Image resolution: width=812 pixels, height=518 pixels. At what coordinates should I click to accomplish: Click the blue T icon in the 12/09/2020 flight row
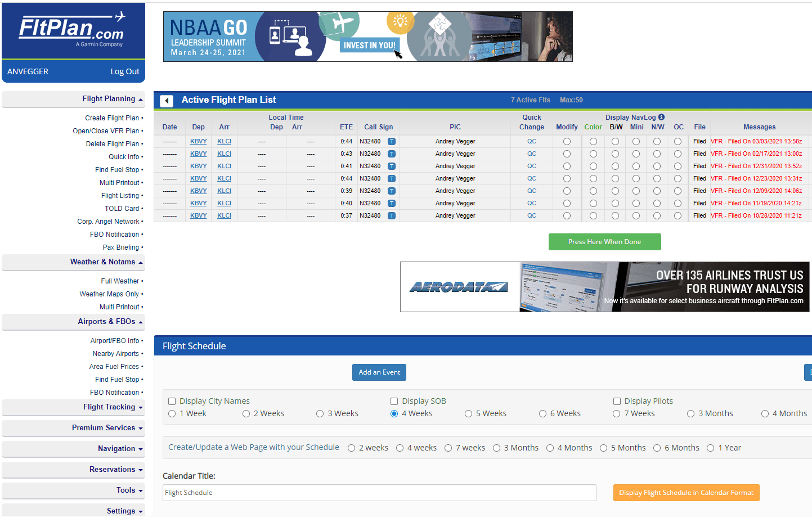392,191
